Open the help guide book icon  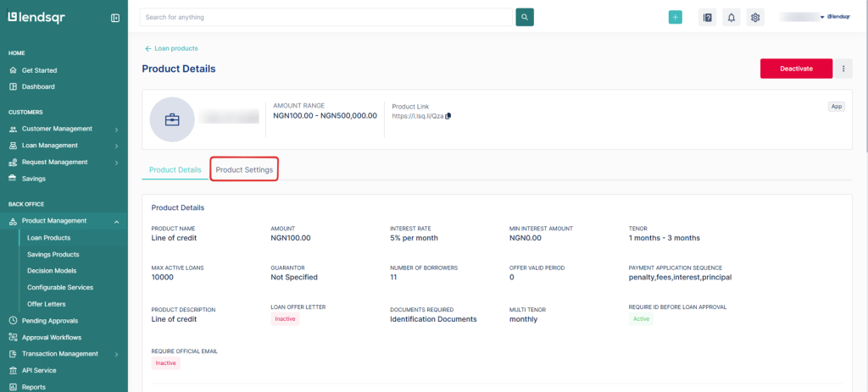click(x=707, y=17)
